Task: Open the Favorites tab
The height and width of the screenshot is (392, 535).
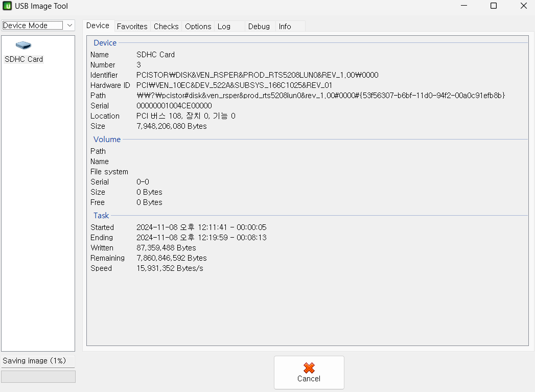Action: coord(132,26)
